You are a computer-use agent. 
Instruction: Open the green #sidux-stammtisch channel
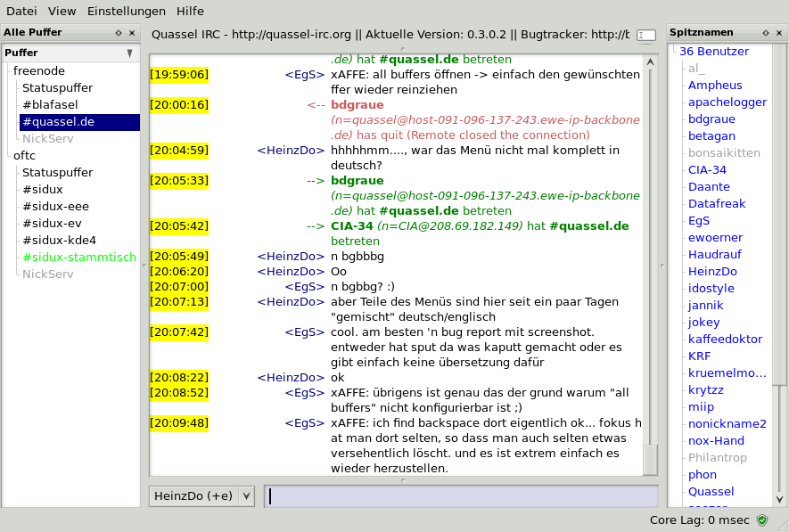tap(79, 257)
